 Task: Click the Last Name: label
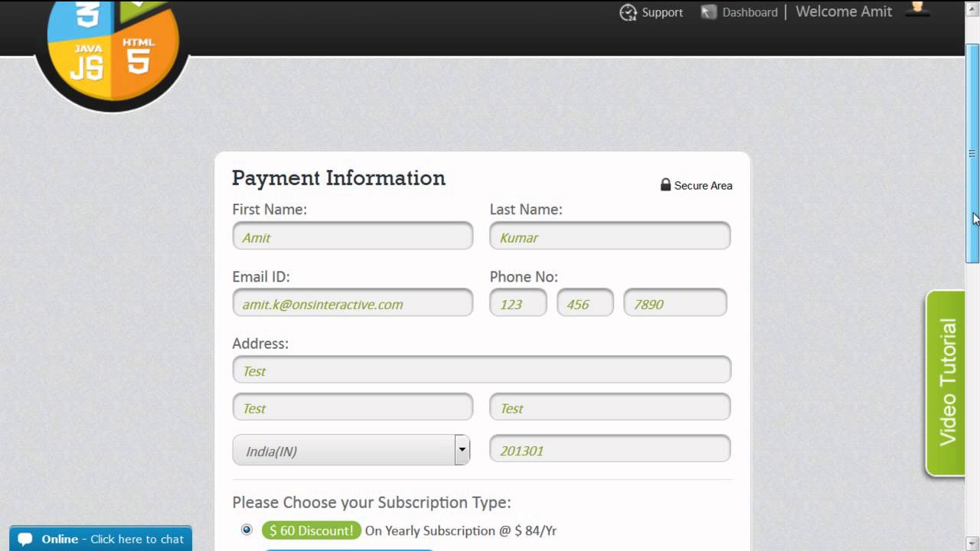pos(526,209)
